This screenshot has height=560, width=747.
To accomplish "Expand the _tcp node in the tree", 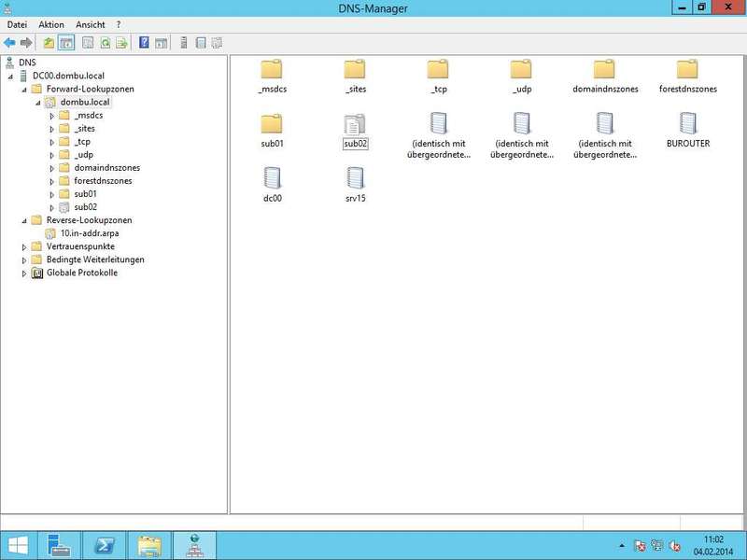I will pyautogui.click(x=52, y=142).
